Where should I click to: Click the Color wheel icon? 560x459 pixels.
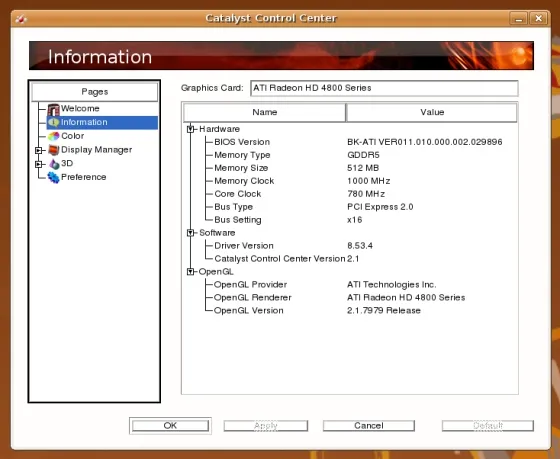tap(54, 136)
